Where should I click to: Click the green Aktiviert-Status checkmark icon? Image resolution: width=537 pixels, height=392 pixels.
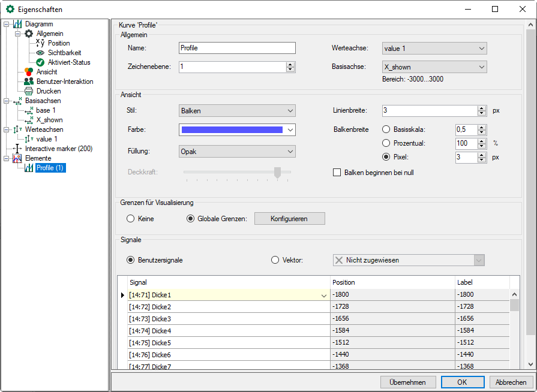click(x=40, y=62)
